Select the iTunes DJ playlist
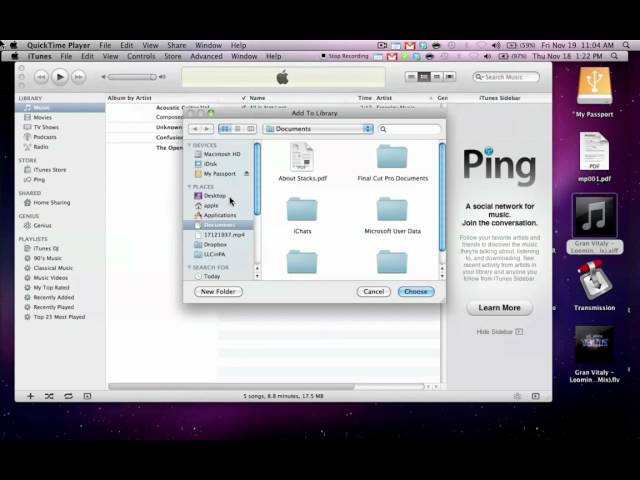 (x=46, y=248)
